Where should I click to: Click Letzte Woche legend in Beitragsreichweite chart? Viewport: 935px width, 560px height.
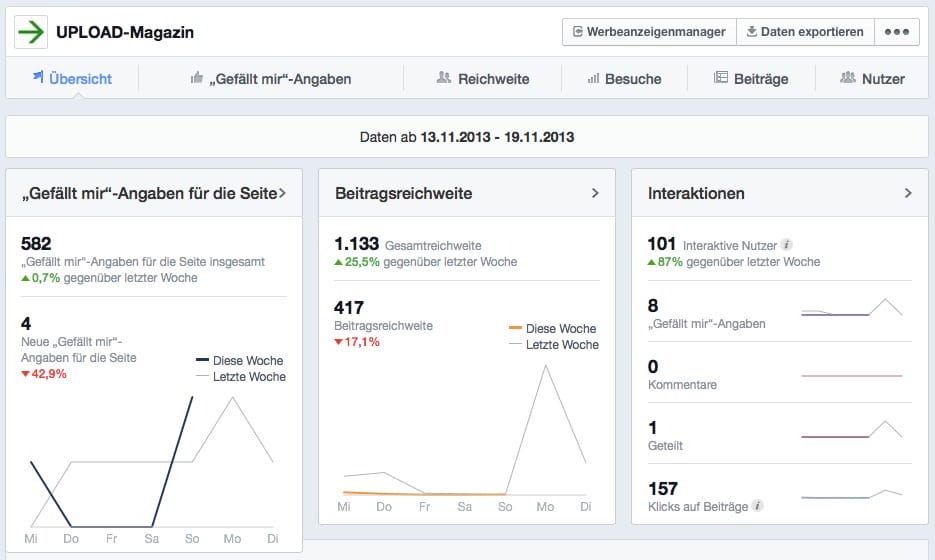(x=554, y=345)
